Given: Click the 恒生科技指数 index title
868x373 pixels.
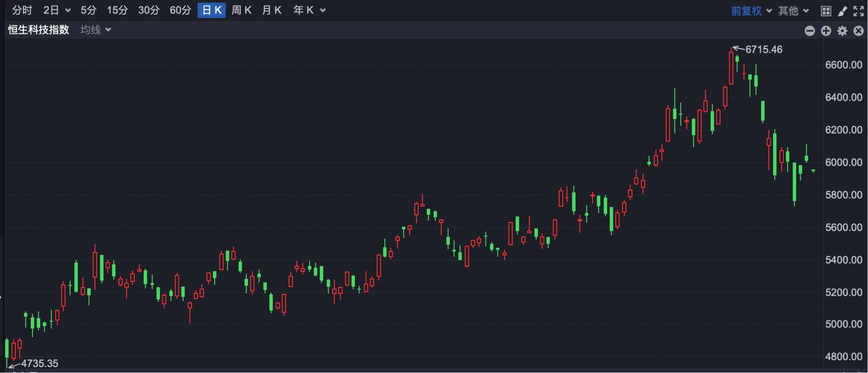Looking at the screenshot, I should coord(39,30).
